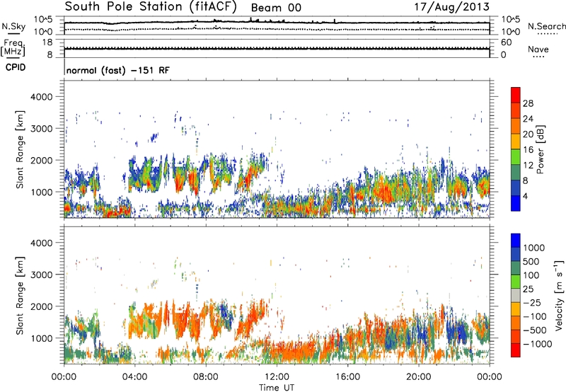Select the N.Search legend label
The image size is (566, 392).
click(x=546, y=26)
